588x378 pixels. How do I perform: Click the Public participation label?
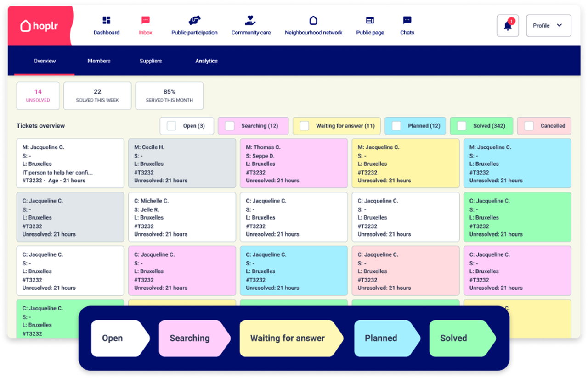click(x=194, y=33)
